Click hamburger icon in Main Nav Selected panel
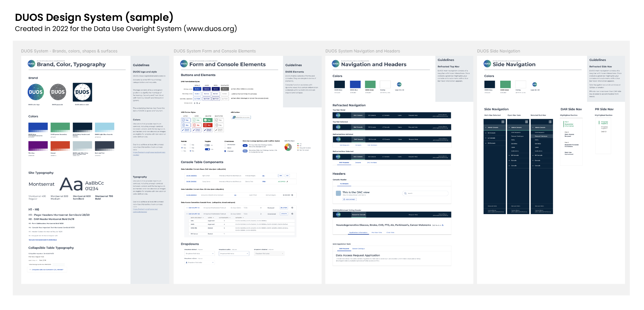The width and height of the screenshot is (644, 310). click(x=503, y=122)
